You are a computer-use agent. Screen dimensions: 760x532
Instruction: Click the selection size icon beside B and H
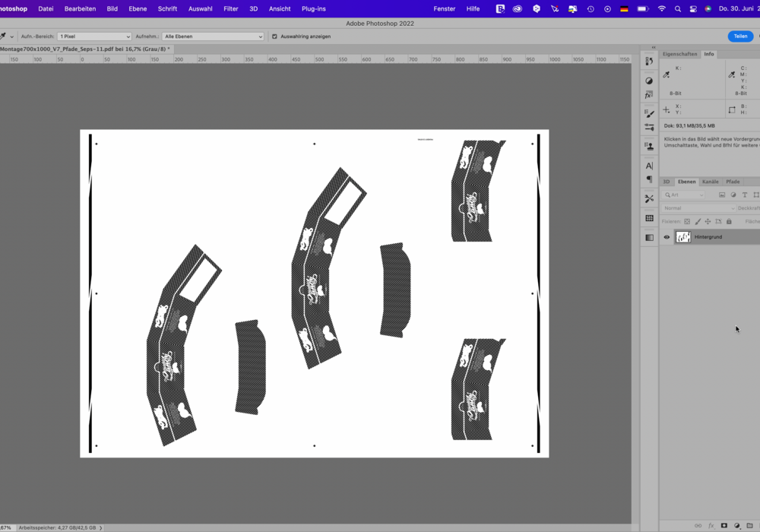(732, 110)
